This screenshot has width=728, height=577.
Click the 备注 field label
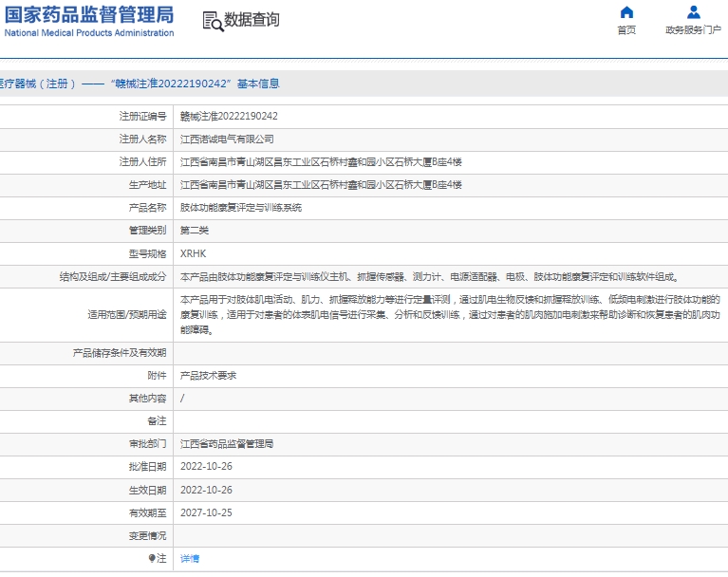click(x=157, y=421)
